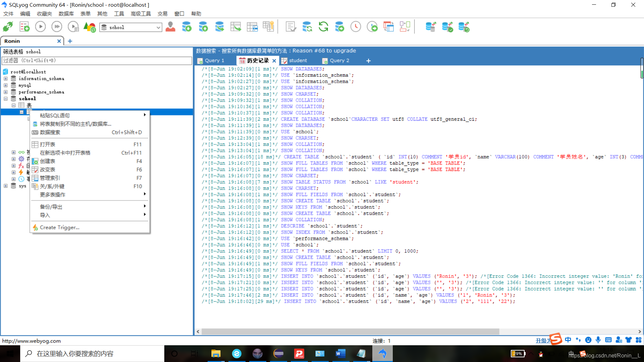Close the 历史记录 tab

(274, 61)
